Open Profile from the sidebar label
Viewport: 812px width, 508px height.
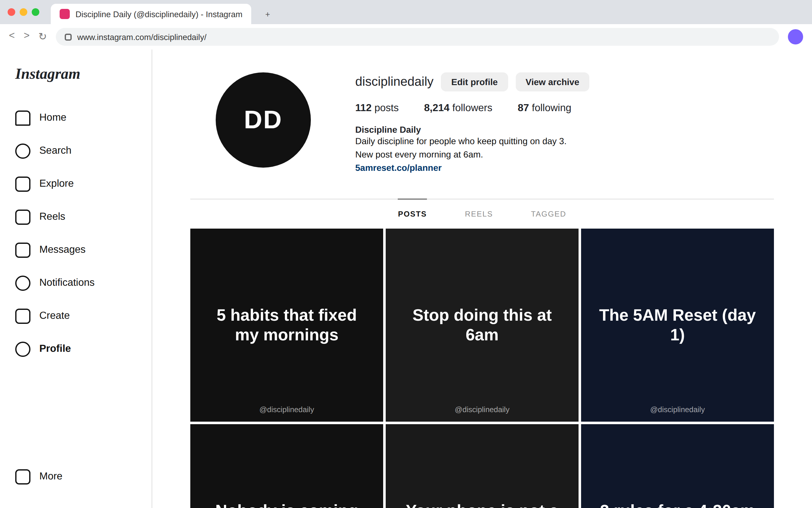point(55,348)
